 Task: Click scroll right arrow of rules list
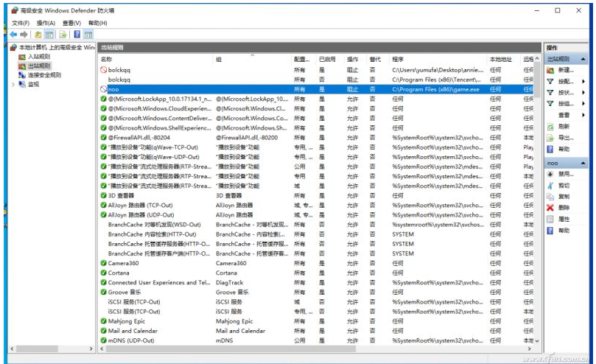[x=530, y=349]
